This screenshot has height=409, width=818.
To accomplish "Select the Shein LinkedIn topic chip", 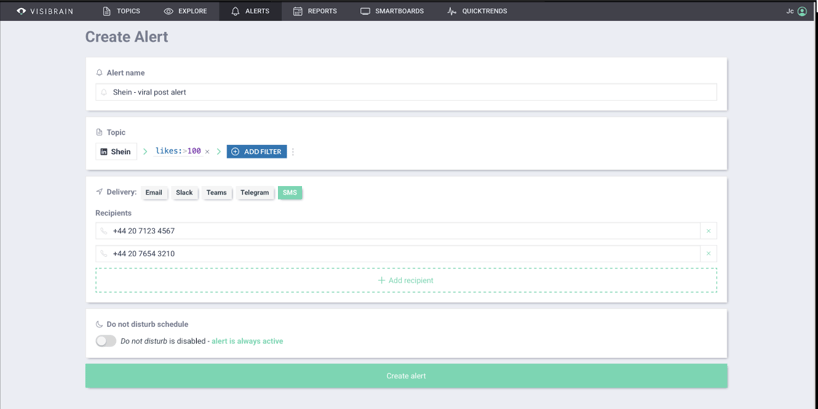I will click(x=116, y=151).
